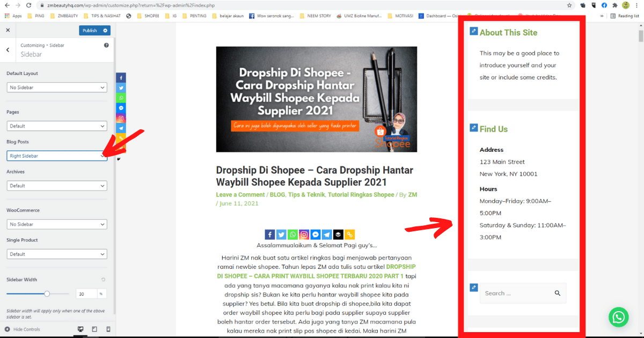The width and height of the screenshot is (644, 338).
Task: Open the PENTING bookmark folder
Action: [x=194, y=16]
